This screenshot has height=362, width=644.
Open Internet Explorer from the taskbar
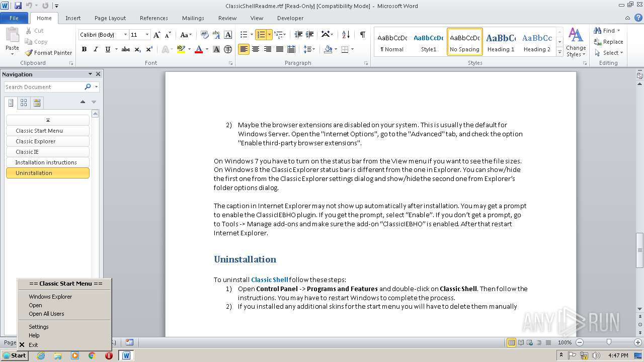click(x=41, y=355)
